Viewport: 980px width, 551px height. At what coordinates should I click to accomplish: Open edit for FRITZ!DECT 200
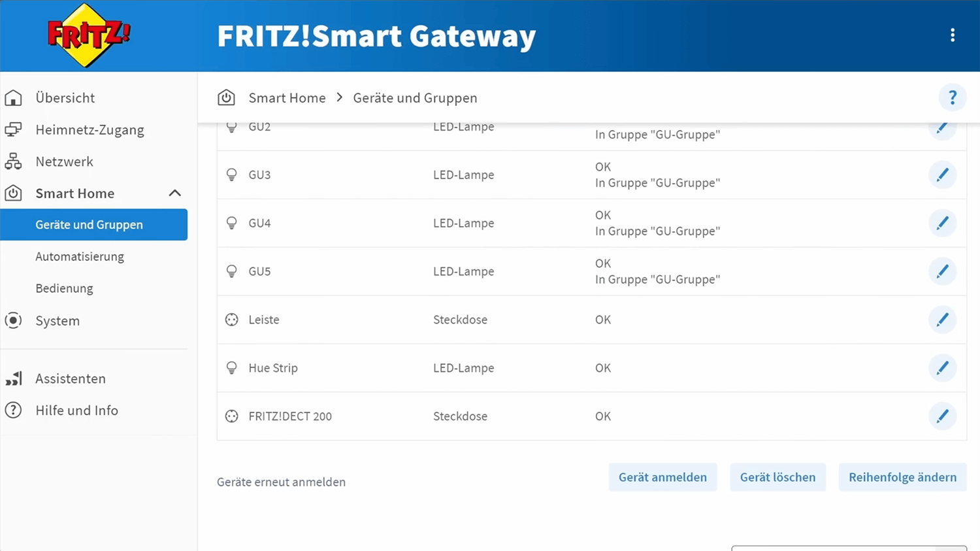942,416
